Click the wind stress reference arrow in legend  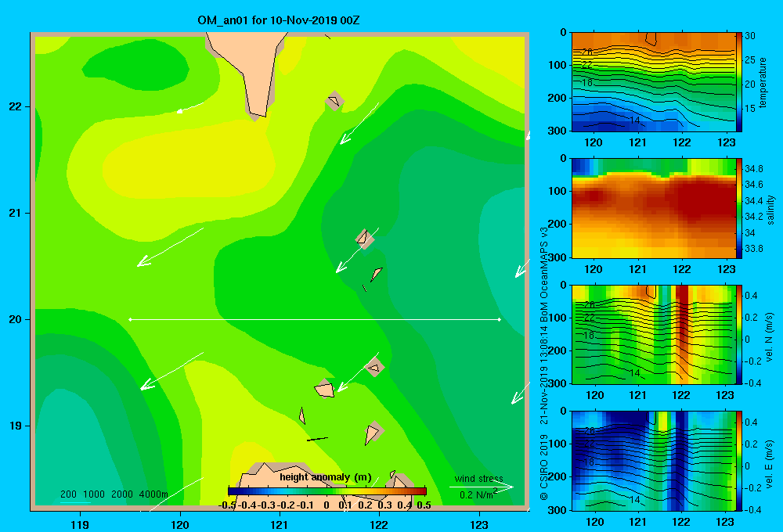(x=482, y=487)
